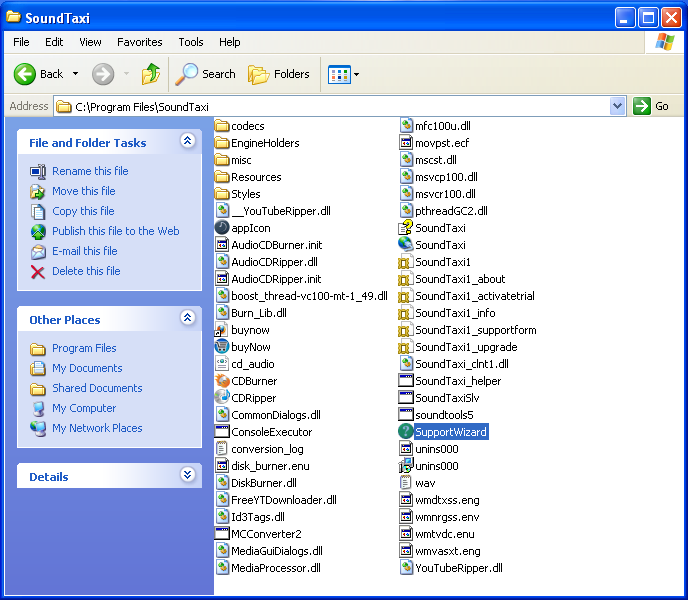Toggle the Folders pane button
Screen dimensions: 688x600
click(279, 74)
